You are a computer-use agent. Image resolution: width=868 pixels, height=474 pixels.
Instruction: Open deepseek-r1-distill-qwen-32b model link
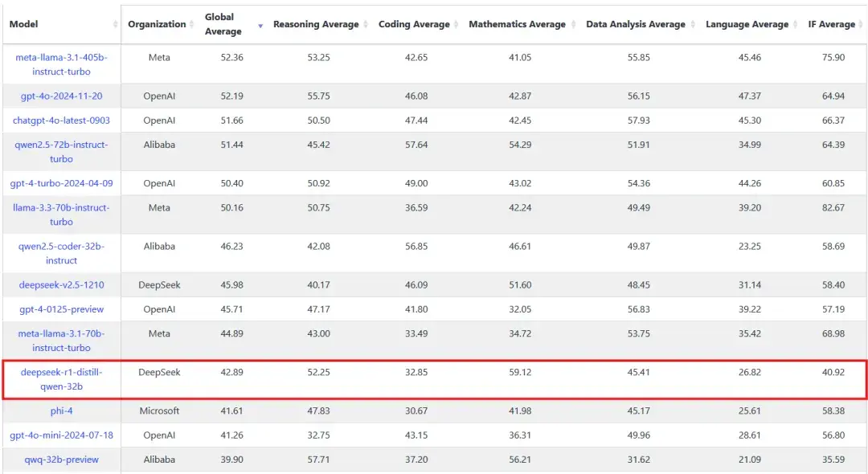pyautogui.click(x=61, y=379)
